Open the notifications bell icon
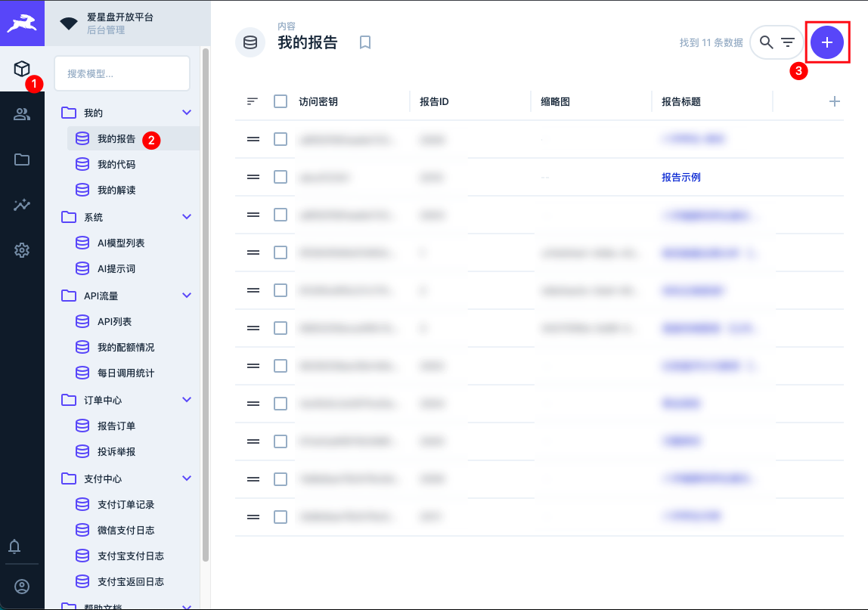This screenshot has width=868, height=610. tap(22, 546)
